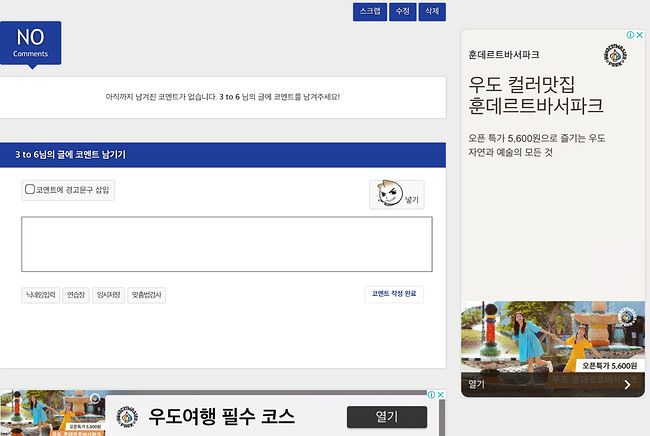
Task: Open the 우도 컬러맛집 ad headline
Action: 536,95
